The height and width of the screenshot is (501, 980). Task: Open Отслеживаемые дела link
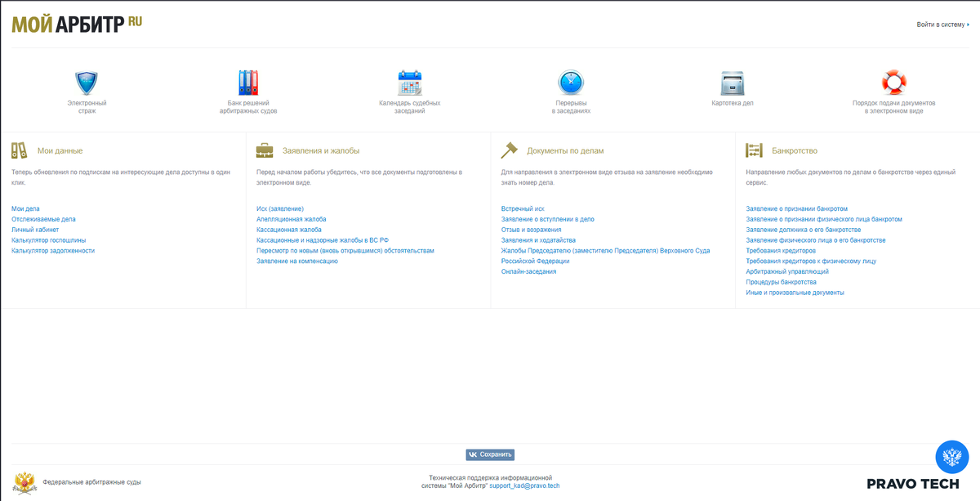click(x=43, y=219)
